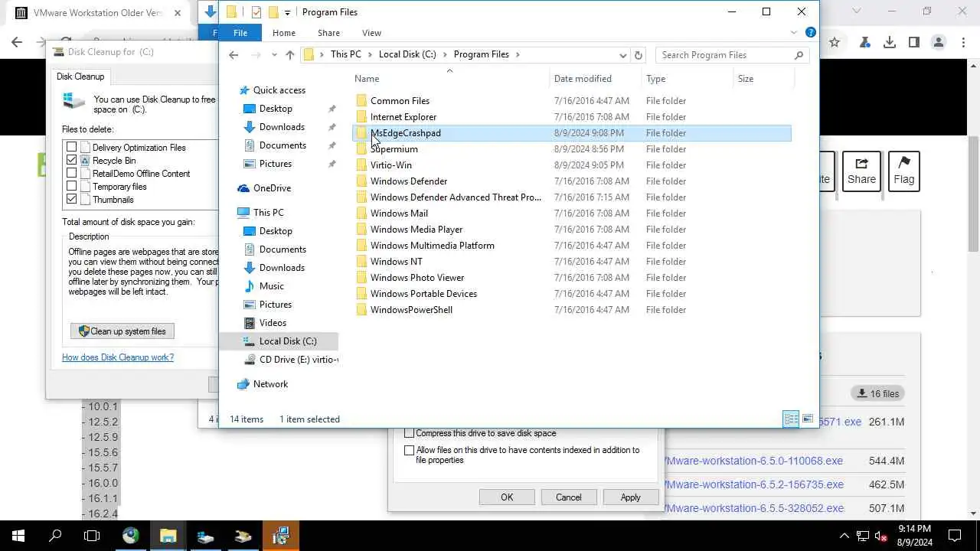Click Cancel in the drive properties dialog
This screenshot has width=980, height=551.
tap(569, 497)
